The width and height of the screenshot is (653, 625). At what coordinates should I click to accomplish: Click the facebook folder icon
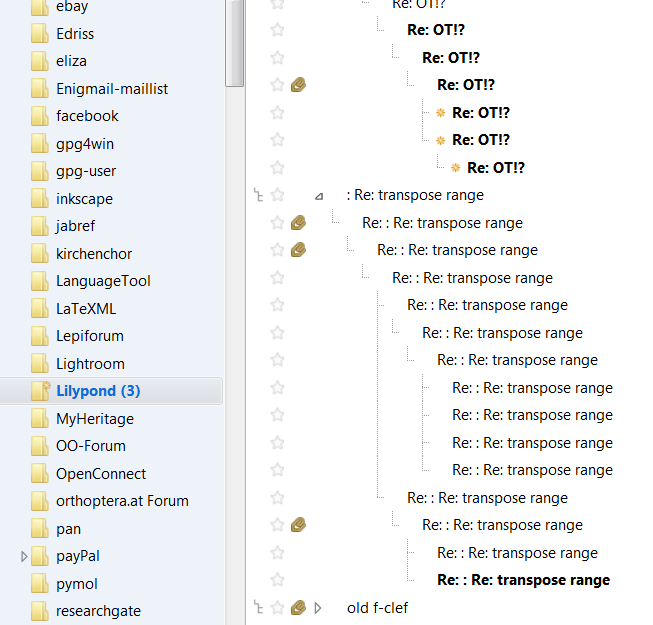point(40,116)
